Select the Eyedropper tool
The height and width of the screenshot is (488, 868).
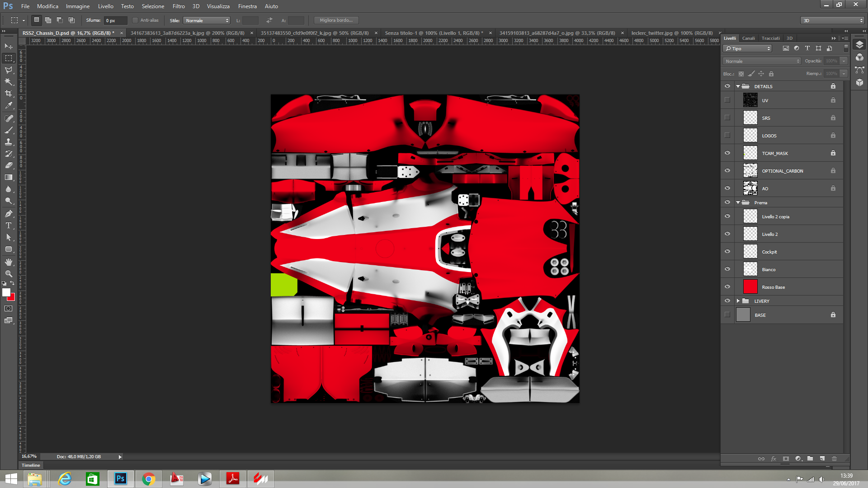(9, 105)
